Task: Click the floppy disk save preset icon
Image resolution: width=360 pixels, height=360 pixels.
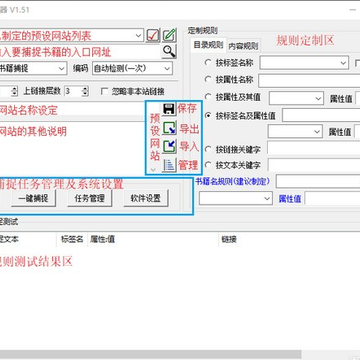Action: (x=169, y=109)
